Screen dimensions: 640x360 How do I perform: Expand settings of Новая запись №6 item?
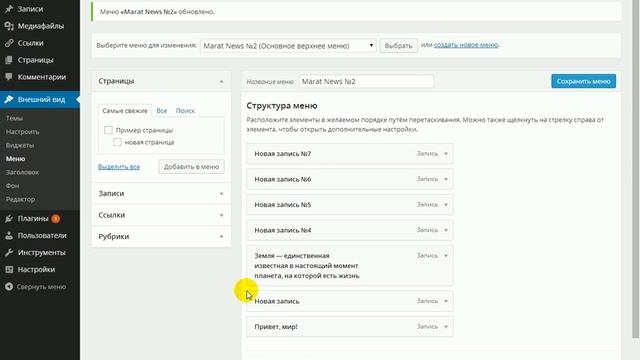(x=446, y=179)
